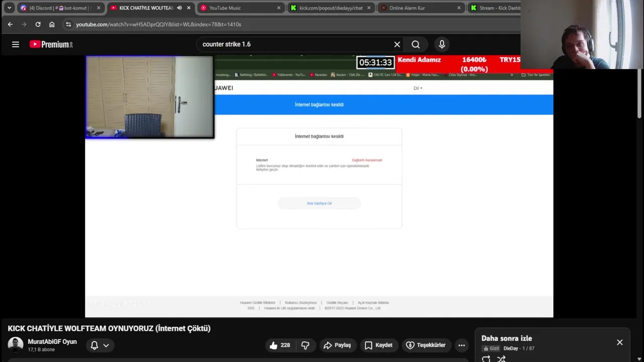Open more actions three-dot menu
The height and width of the screenshot is (362, 644).
coord(461,345)
